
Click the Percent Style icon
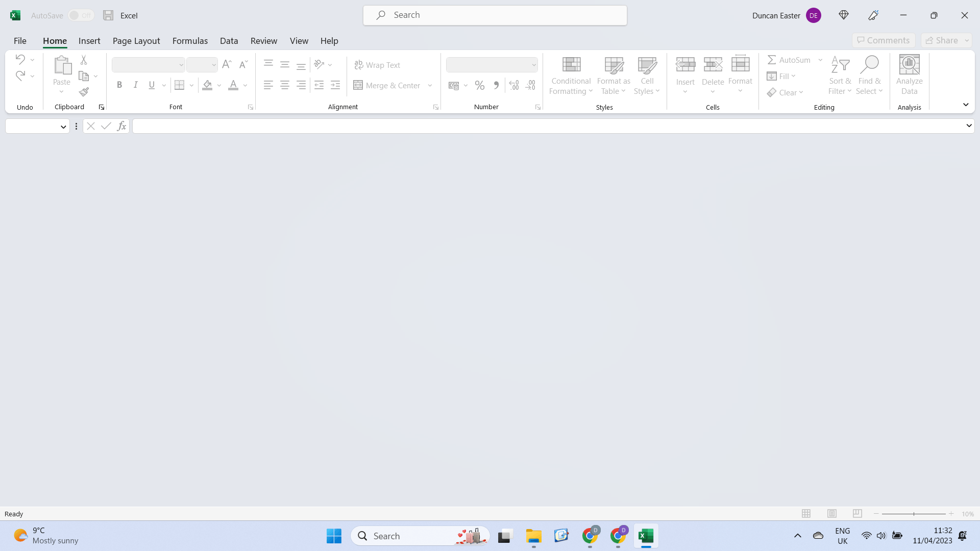479,86
